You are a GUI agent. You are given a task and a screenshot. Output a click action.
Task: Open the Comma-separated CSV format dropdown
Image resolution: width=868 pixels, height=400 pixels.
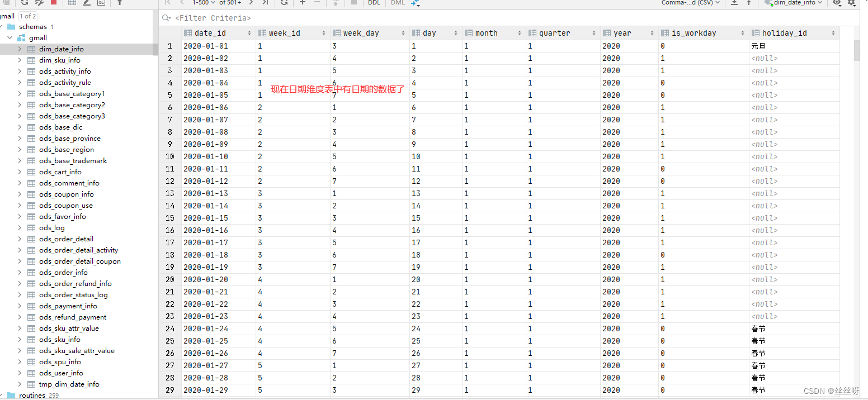691,3
